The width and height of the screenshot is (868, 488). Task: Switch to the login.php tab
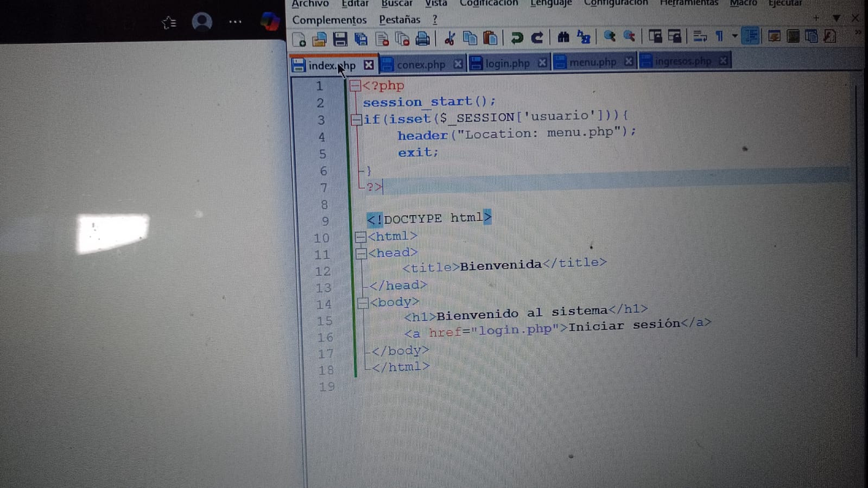pyautogui.click(x=506, y=64)
